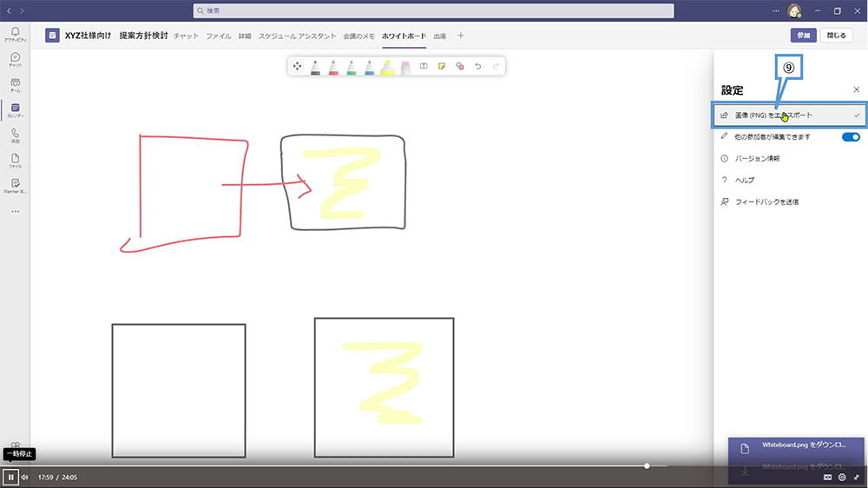Click the 閉じる (Close) button
The image size is (868, 488).
(x=837, y=36)
